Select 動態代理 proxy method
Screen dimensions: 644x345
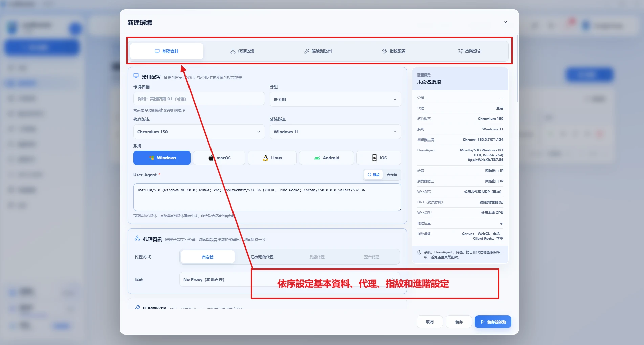coord(317,257)
